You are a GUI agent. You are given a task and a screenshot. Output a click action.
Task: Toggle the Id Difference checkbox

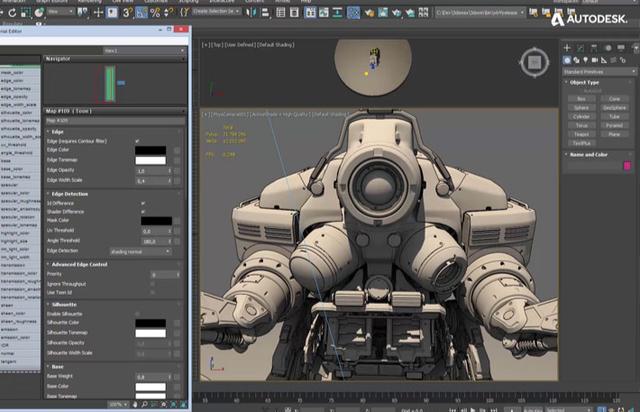tap(142, 202)
